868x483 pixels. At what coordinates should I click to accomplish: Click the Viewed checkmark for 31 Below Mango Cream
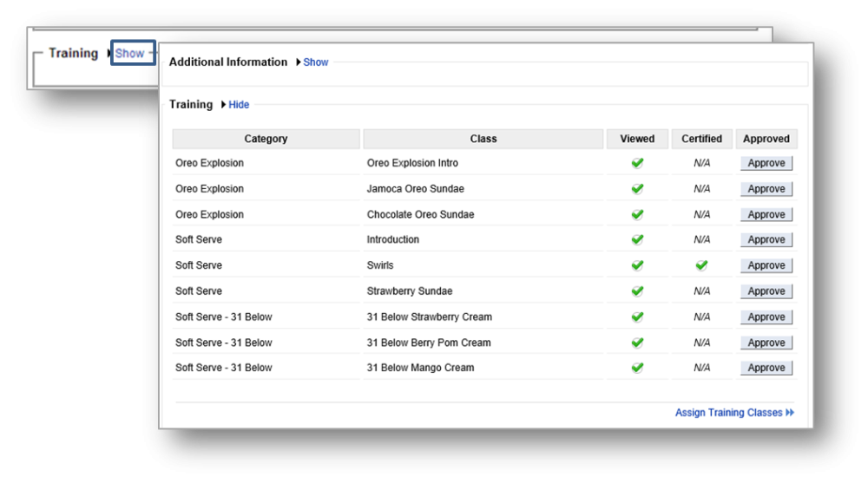coord(637,368)
